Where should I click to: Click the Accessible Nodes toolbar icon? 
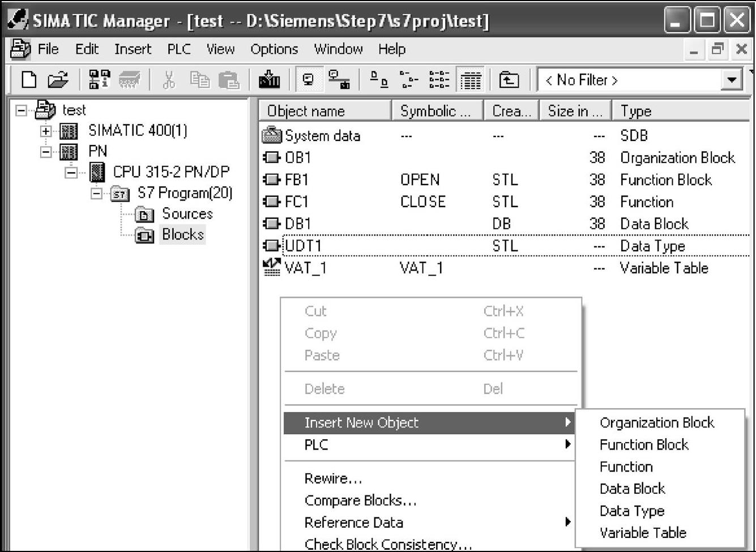tap(99, 80)
